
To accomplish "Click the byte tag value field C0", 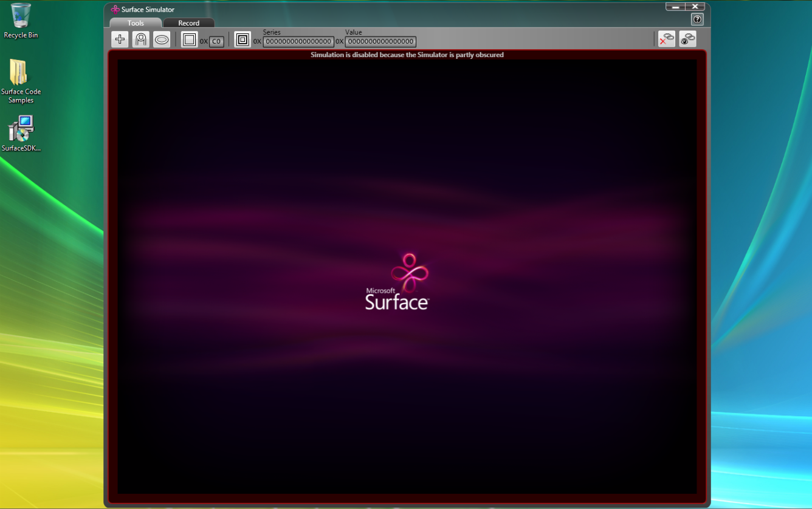I will pos(216,42).
